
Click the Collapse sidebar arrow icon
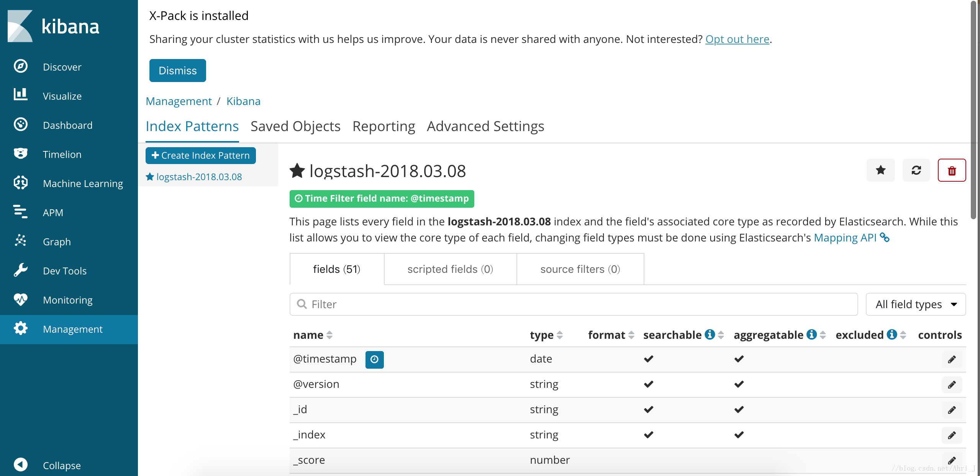click(x=21, y=465)
